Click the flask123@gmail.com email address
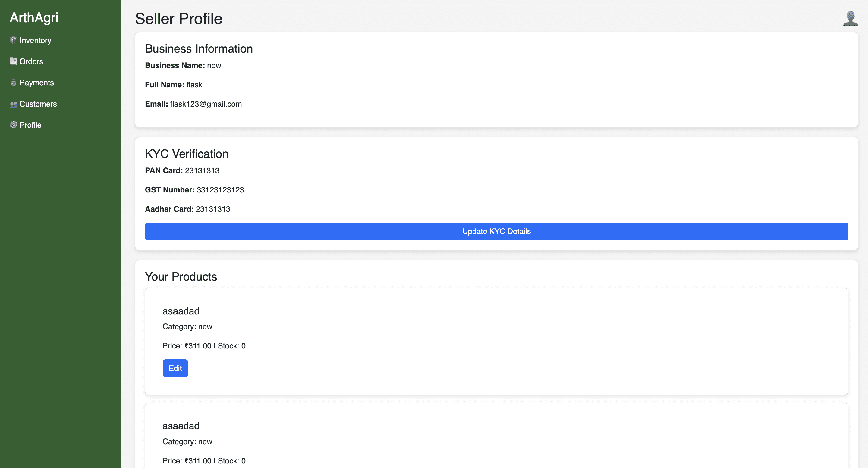Screen dimensions: 868x468 pos(206,104)
